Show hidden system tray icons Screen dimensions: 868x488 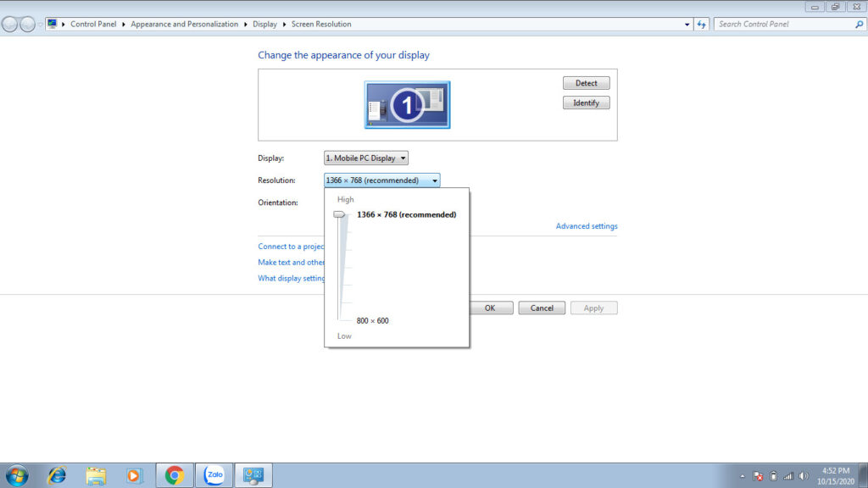coord(743,476)
